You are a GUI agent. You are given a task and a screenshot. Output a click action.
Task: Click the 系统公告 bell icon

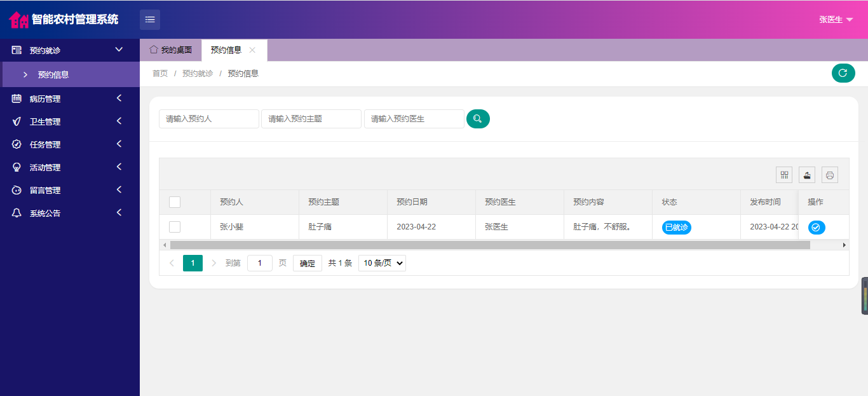click(17, 213)
